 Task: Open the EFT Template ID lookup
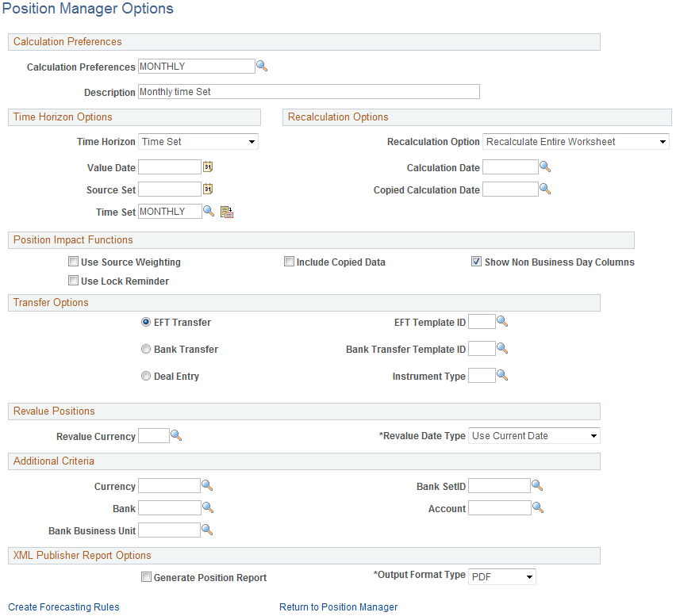pyautogui.click(x=504, y=321)
